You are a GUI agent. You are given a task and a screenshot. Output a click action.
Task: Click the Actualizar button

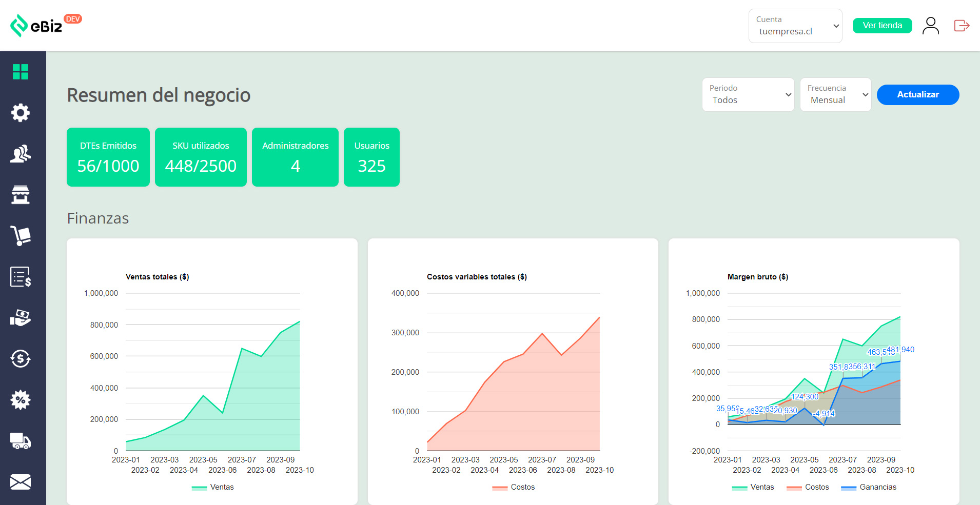[918, 95]
